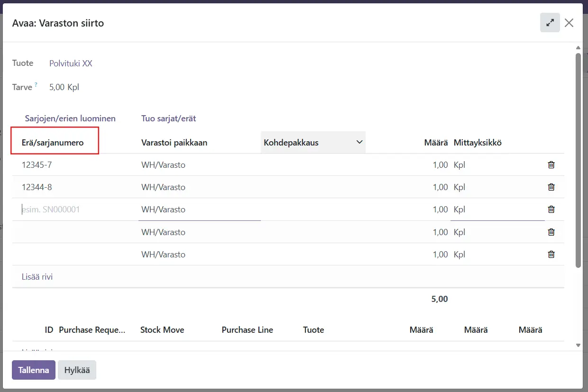The width and height of the screenshot is (588, 392).
Task: Sort by Erä/sarjanumero column header
Action: 53,143
